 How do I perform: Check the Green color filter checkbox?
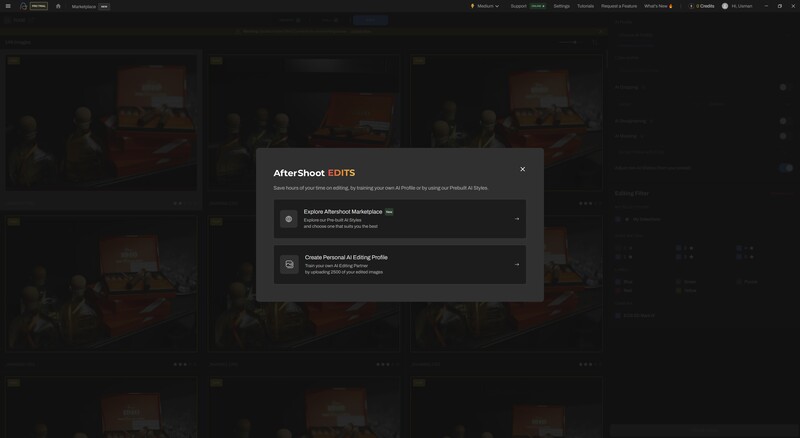(679, 282)
